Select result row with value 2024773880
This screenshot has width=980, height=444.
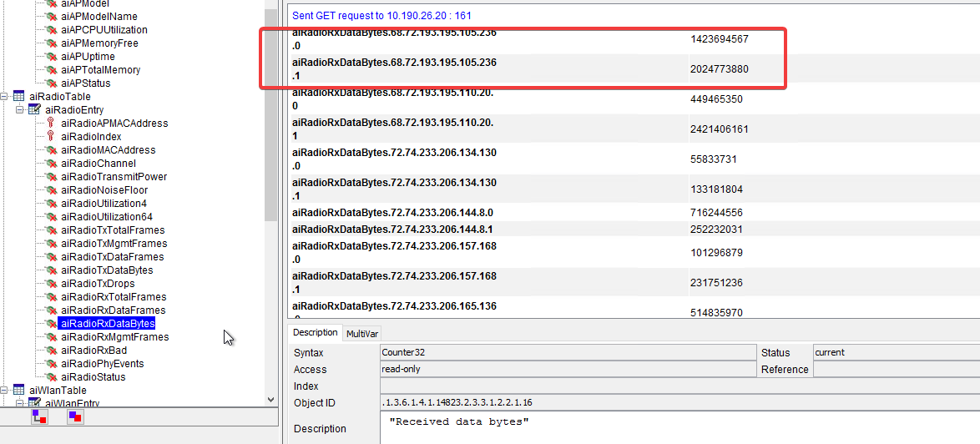pyautogui.click(x=635, y=68)
